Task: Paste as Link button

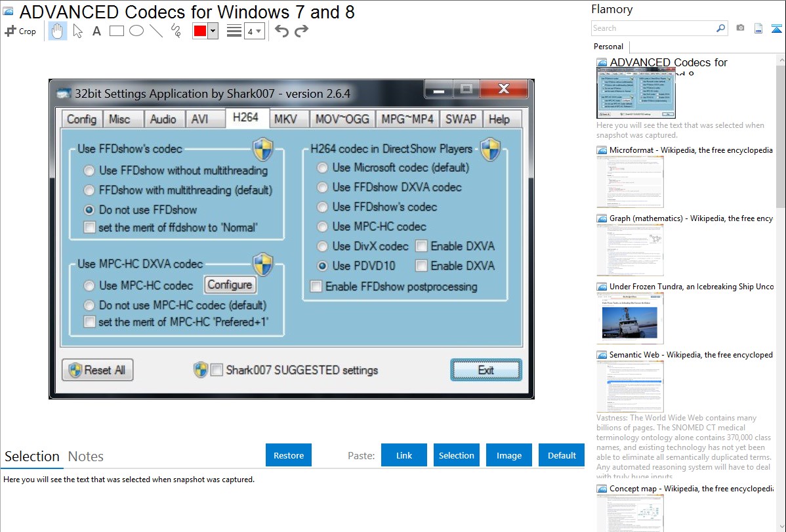Action: pos(404,455)
